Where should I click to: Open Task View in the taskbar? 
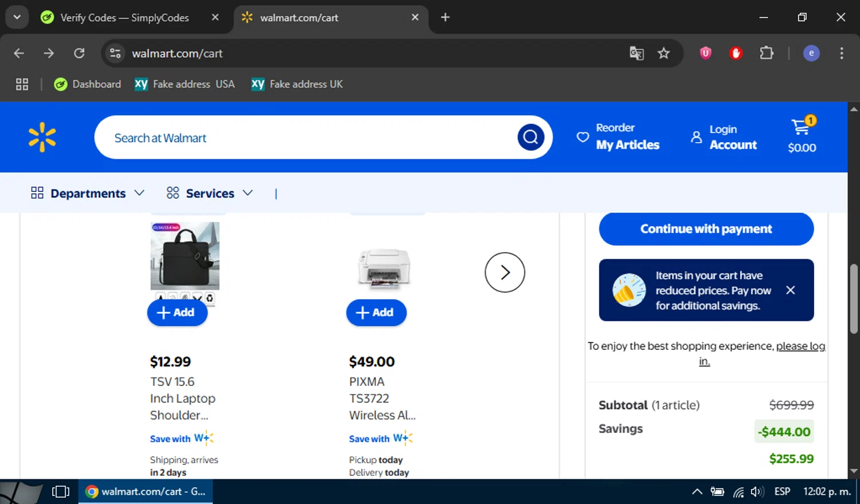61,492
